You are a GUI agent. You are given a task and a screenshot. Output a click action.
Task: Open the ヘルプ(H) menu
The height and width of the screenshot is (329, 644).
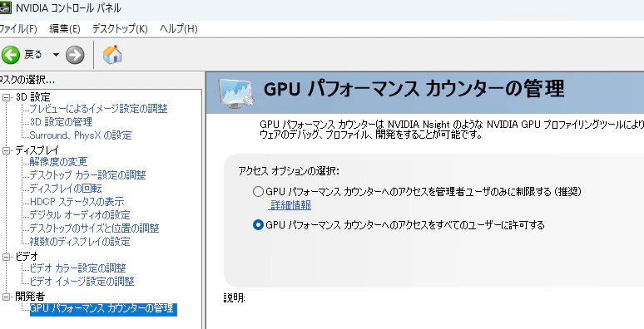click(x=179, y=29)
